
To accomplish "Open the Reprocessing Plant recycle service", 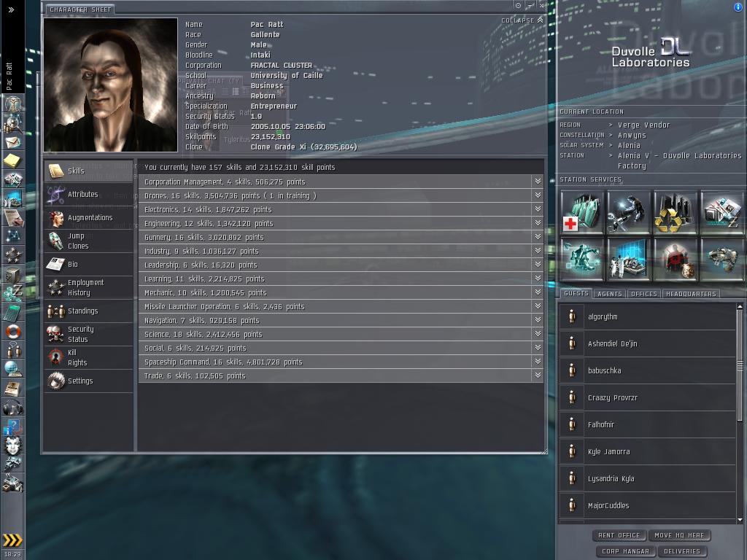I will 675,212.
